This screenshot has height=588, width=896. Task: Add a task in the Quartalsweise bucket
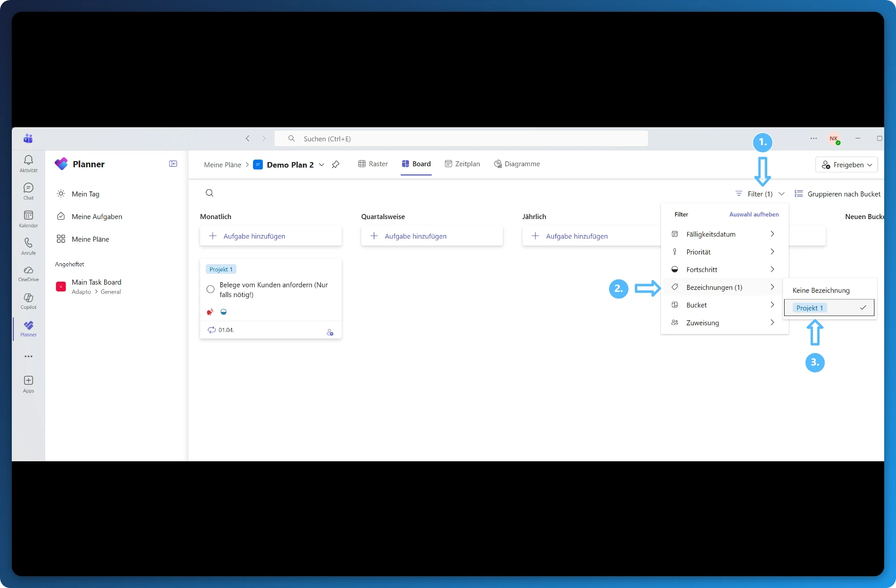(432, 236)
